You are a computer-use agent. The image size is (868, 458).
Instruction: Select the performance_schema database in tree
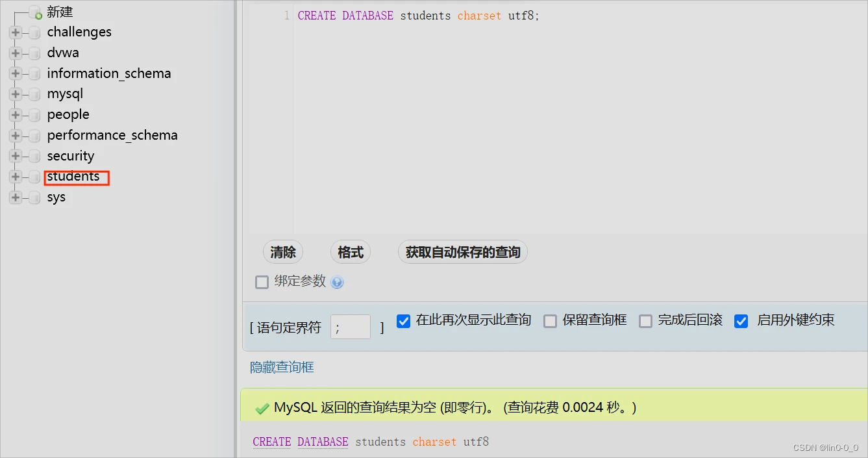[112, 136]
